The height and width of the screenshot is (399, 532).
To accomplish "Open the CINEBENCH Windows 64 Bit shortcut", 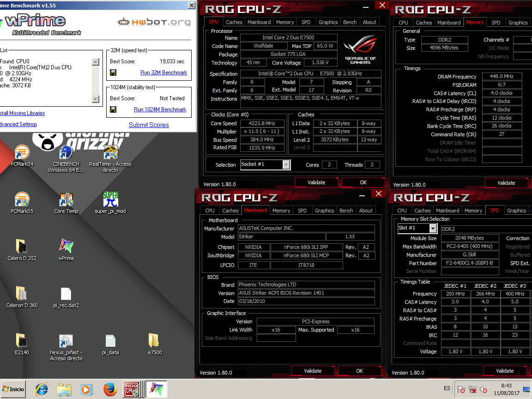I will (66, 159).
